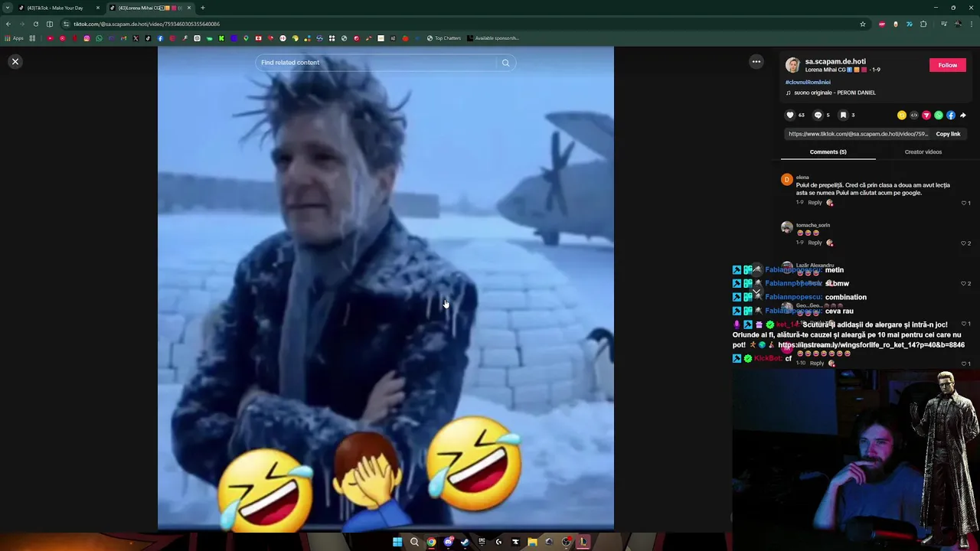Open the Available sponsorsh... bookmark
The width and height of the screenshot is (980, 551).
tap(492, 38)
